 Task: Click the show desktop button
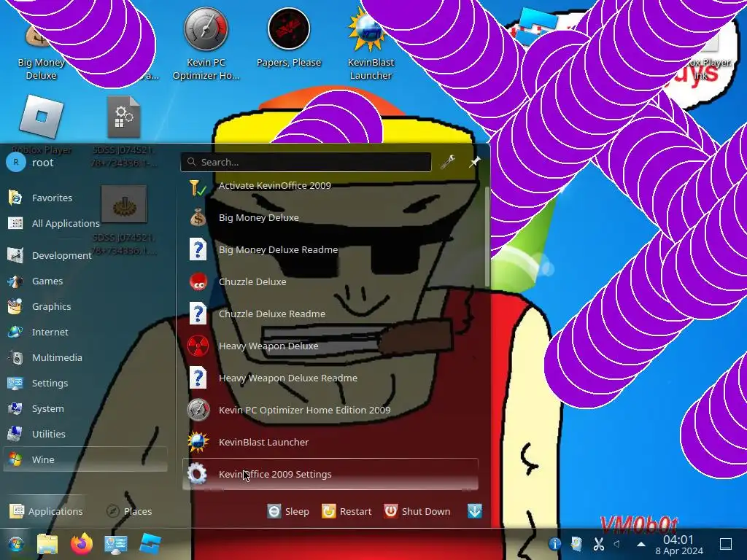[x=726, y=544]
